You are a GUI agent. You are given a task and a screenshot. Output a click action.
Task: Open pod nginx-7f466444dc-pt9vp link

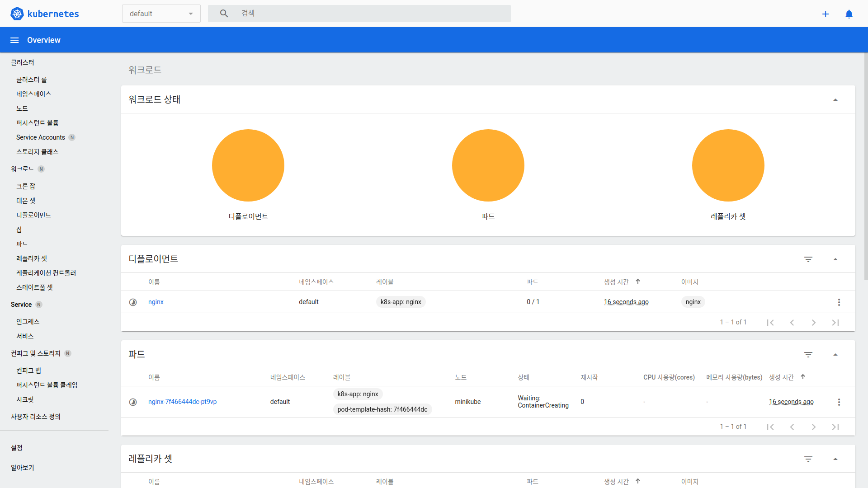[182, 402]
